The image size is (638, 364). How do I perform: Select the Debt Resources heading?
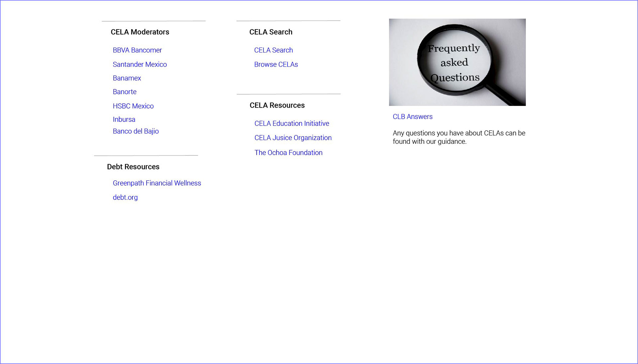click(133, 167)
